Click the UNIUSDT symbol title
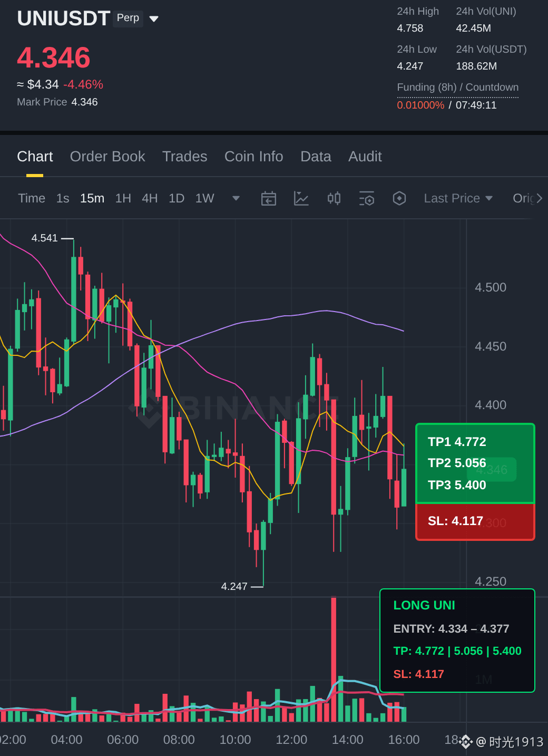The image size is (548, 756). tap(63, 18)
